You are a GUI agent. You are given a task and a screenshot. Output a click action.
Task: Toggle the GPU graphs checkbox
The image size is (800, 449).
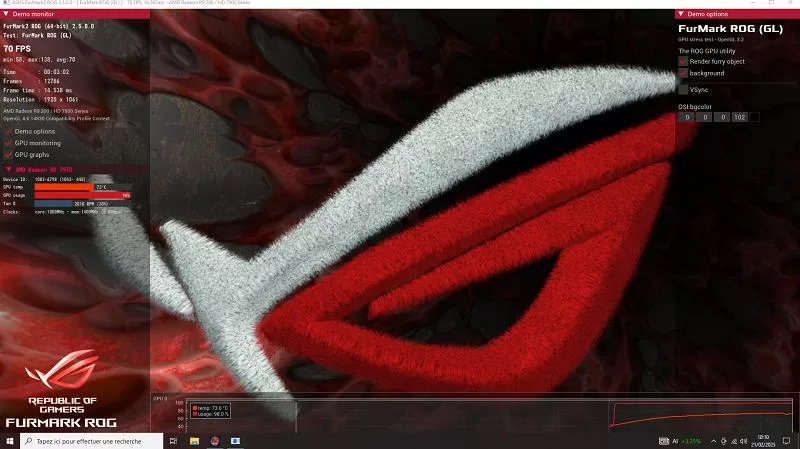(8, 155)
